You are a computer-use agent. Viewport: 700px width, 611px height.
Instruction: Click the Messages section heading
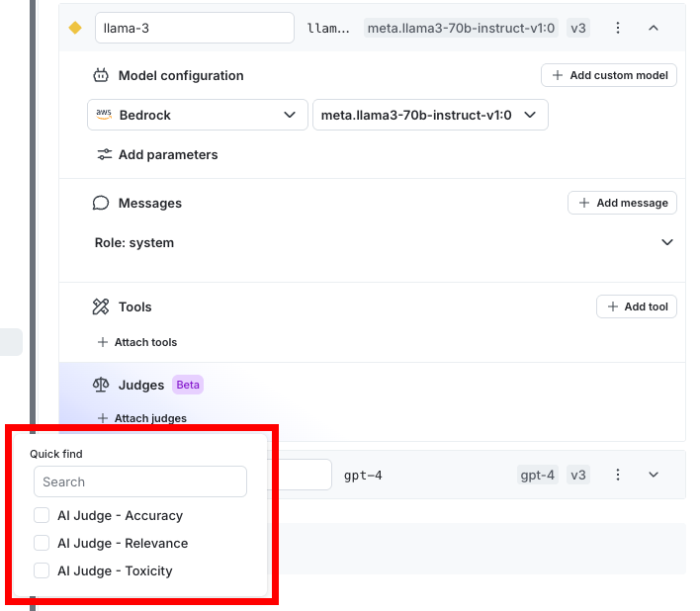pos(150,203)
